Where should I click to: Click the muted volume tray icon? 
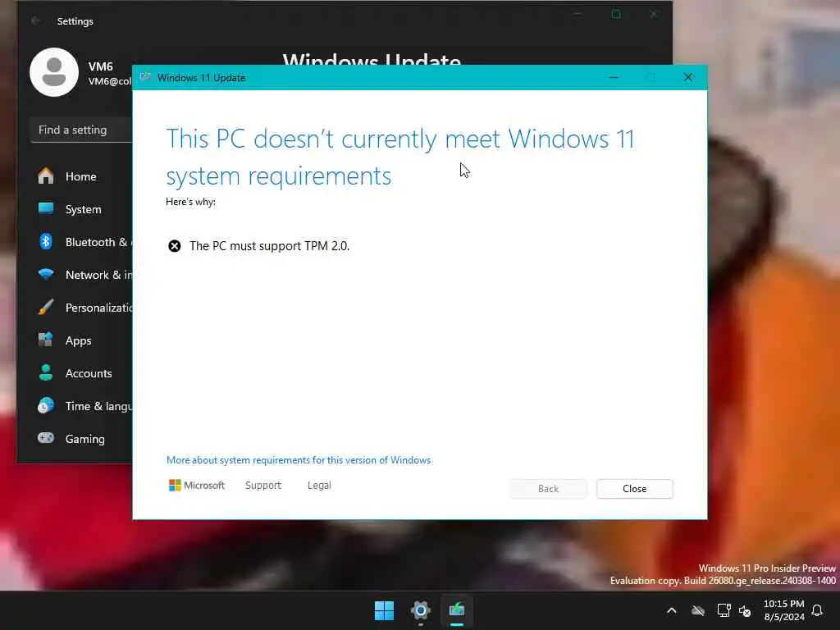pyautogui.click(x=745, y=610)
